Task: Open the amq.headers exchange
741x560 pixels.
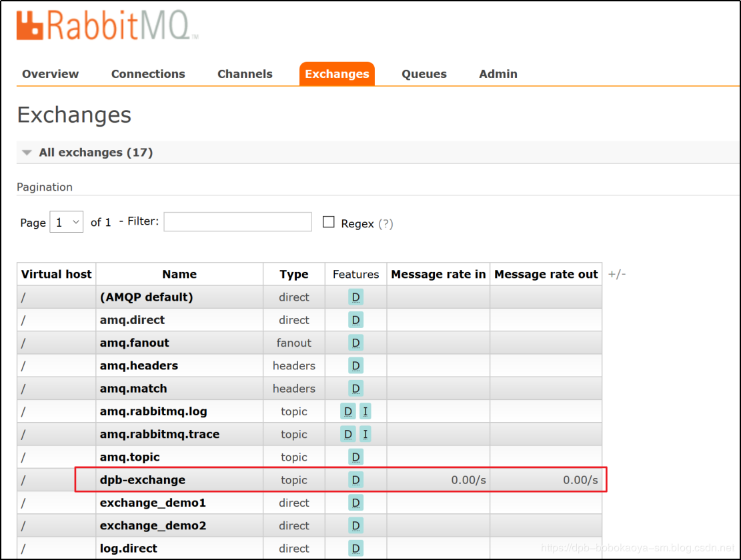Action: click(x=139, y=365)
